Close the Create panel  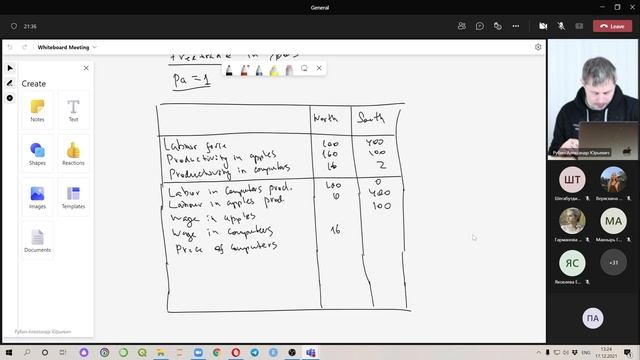[x=86, y=68]
